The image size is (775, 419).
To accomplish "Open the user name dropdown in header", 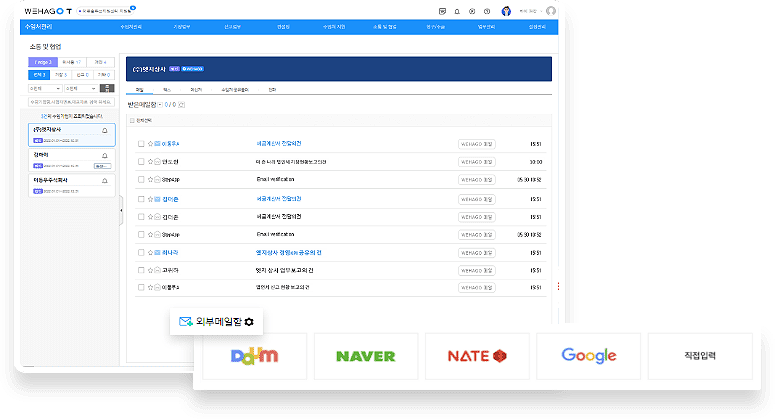I will point(529,11).
